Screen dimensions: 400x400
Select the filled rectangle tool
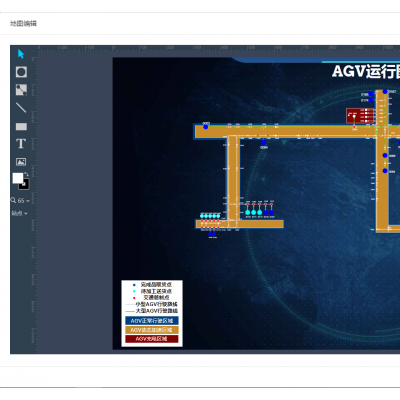(x=21, y=127)
